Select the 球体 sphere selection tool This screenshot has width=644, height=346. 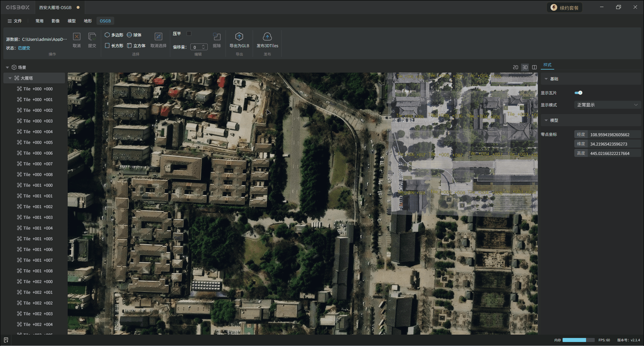pyautogui.click(x=134, y=35)
